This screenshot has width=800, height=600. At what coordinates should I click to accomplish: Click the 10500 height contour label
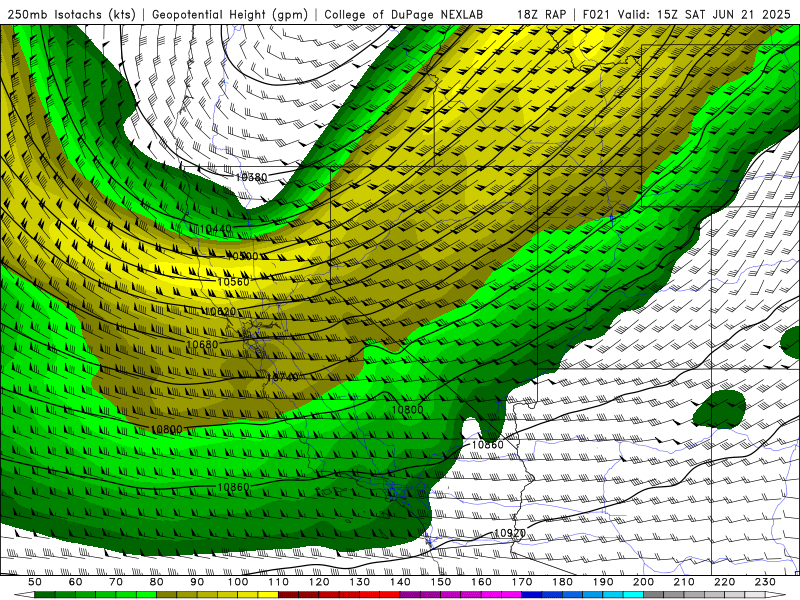[x=242, y=256]
